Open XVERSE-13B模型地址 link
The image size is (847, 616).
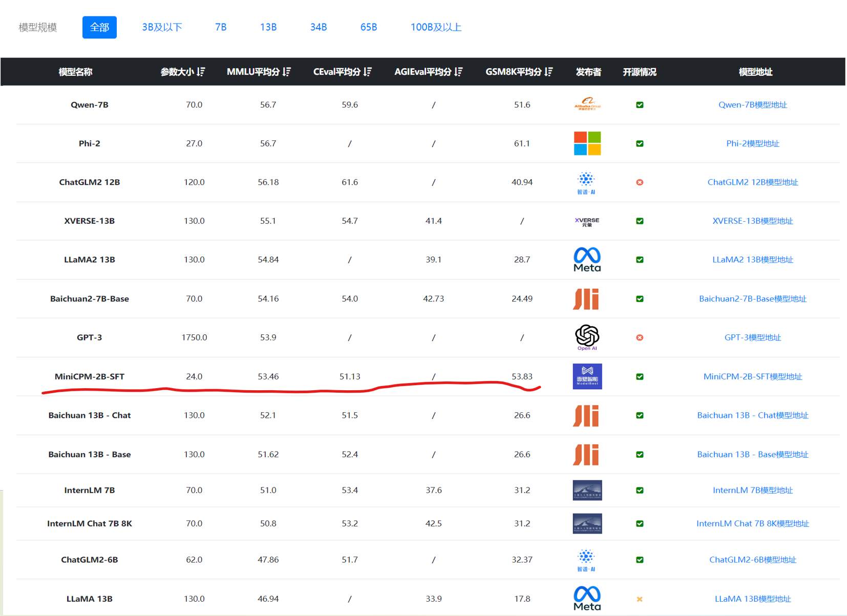click(x=752, y=221)
